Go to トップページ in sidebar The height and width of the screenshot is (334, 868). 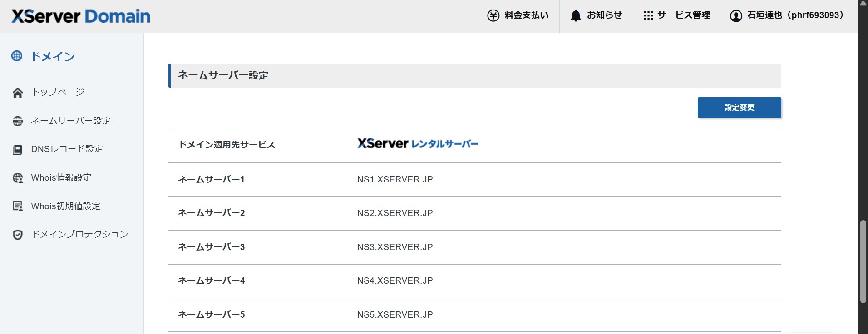click(58, 92)
